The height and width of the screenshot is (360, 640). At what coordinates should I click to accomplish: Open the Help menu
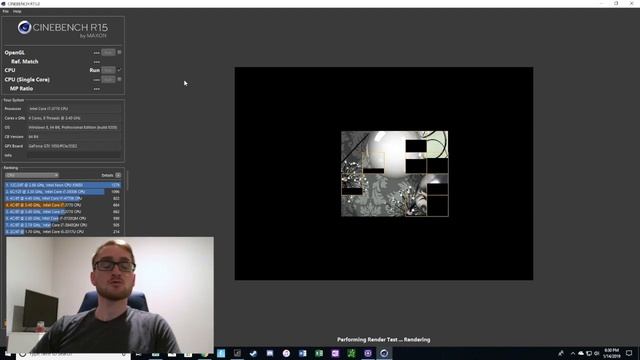point(17,11)
